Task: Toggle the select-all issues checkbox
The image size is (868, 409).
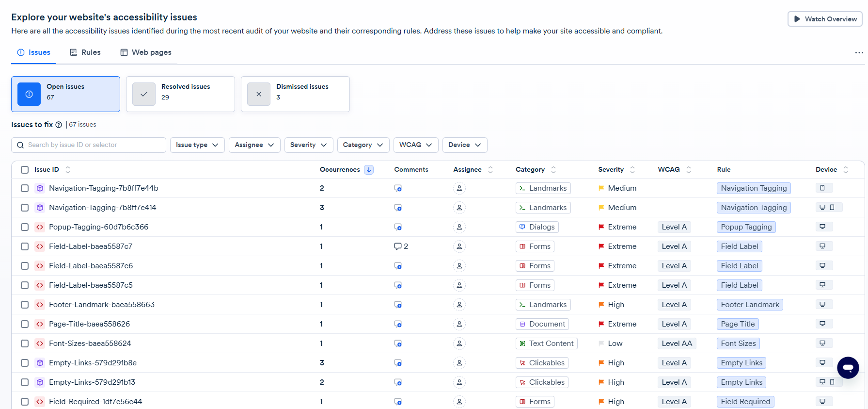Action: pos(25,170)
